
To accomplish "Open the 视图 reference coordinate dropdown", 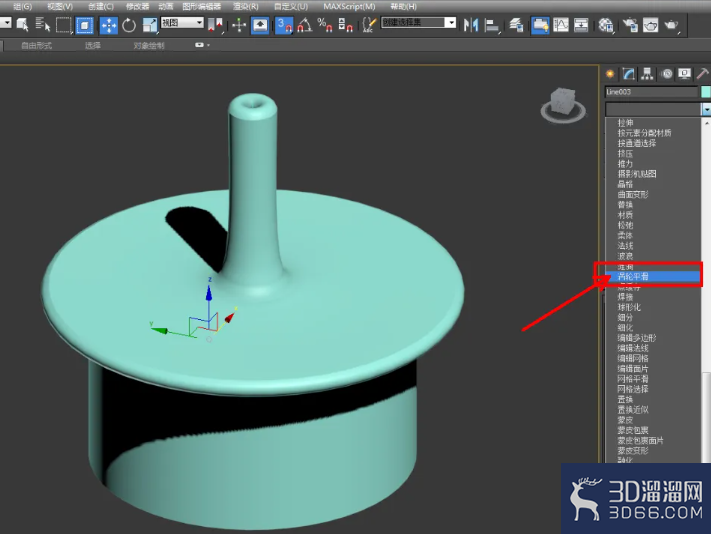I will [x=182, y=23].
